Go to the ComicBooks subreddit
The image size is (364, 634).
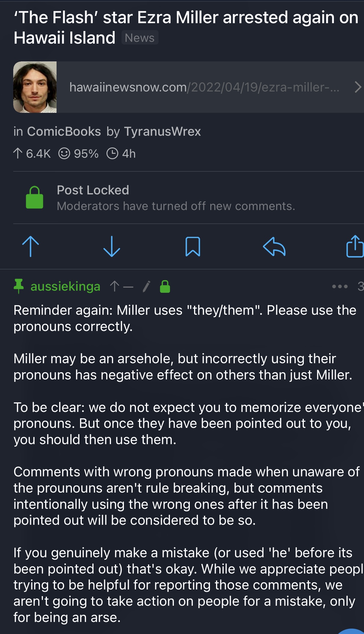coord(64,131)
